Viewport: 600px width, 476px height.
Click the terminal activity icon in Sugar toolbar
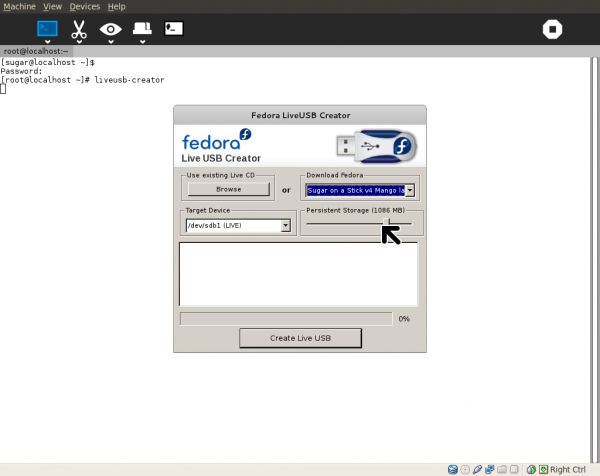click(x=47, y=29)
